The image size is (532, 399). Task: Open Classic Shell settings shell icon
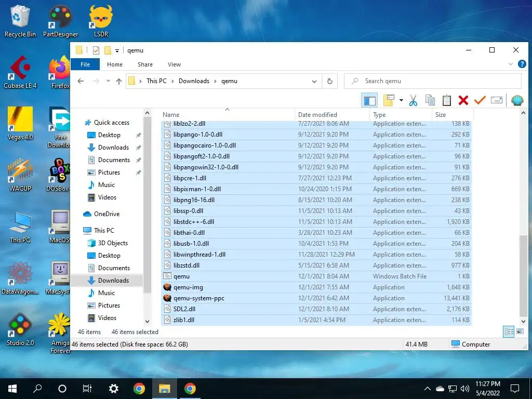(517, 100)
